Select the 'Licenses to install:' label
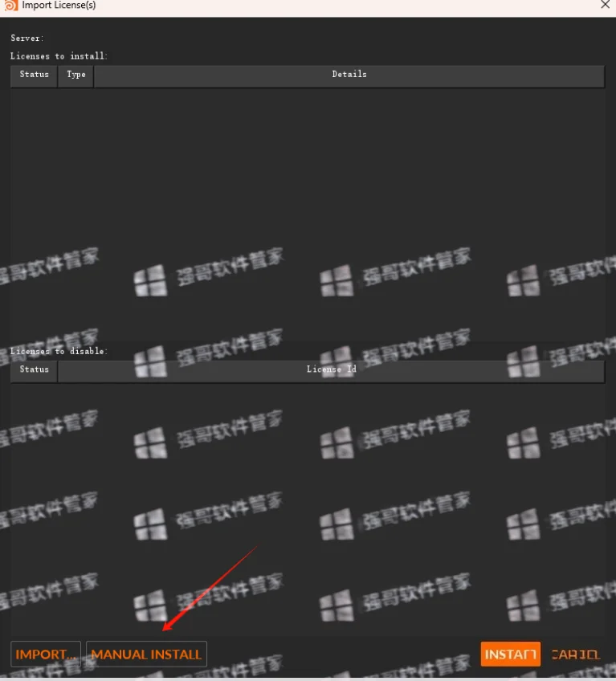 tap(59, 56)
